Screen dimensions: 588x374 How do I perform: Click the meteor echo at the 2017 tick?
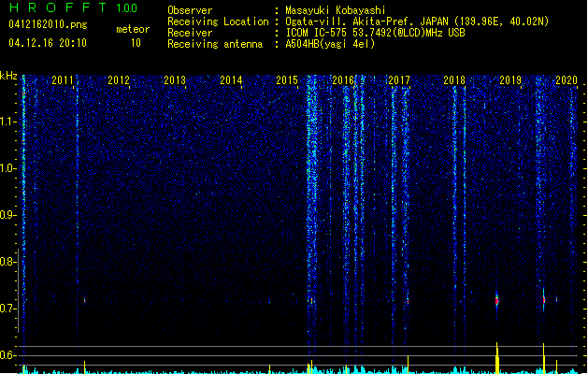(x=408, y=301)
